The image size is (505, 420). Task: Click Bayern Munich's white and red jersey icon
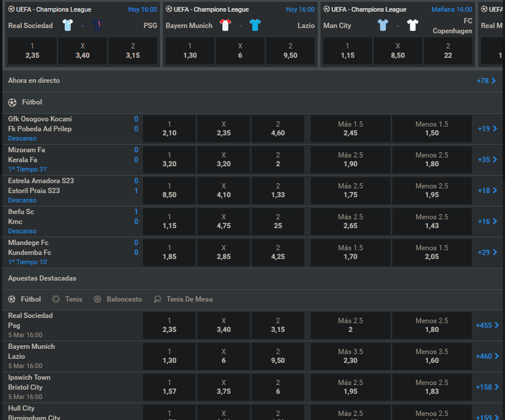click(x=225, y=25)
